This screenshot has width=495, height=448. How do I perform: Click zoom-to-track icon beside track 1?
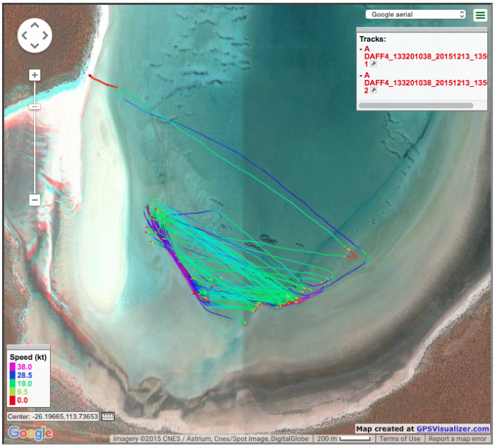point(373,64)
